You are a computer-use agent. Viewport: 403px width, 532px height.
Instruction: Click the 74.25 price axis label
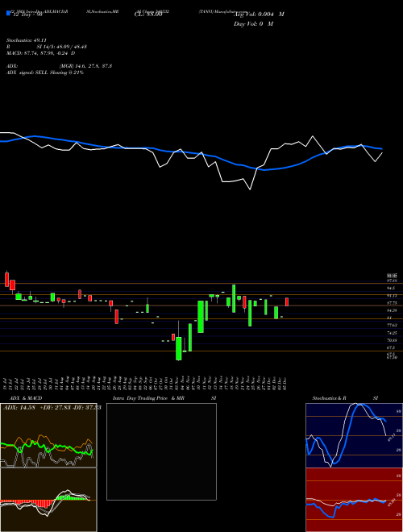392,333
